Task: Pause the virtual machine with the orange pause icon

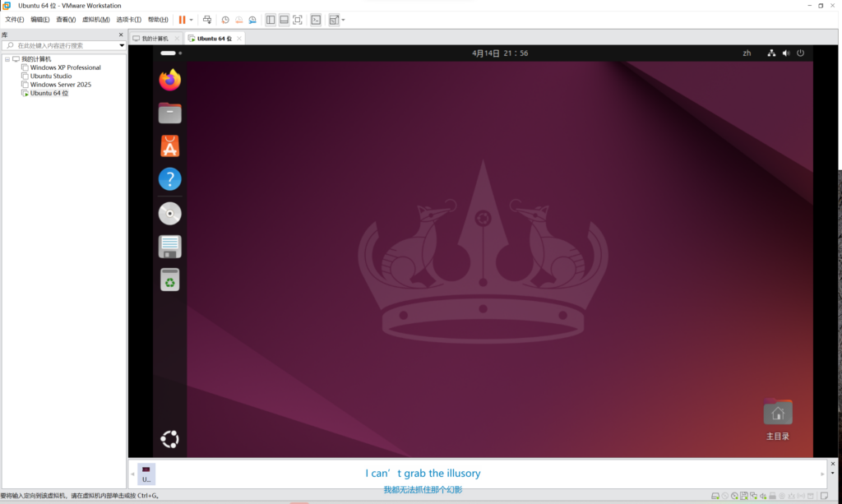Action: click(x=182, y=20)
